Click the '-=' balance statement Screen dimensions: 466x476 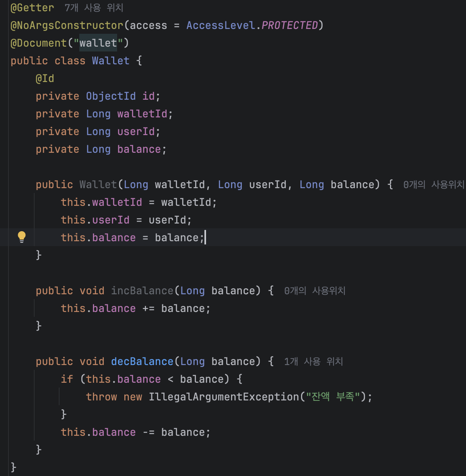[136, 432]
